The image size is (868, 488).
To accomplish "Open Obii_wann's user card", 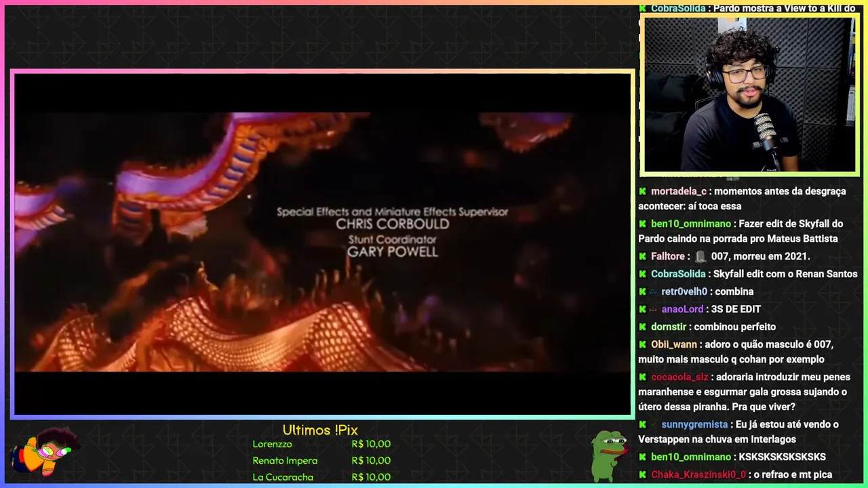I will tap(674, 344).
